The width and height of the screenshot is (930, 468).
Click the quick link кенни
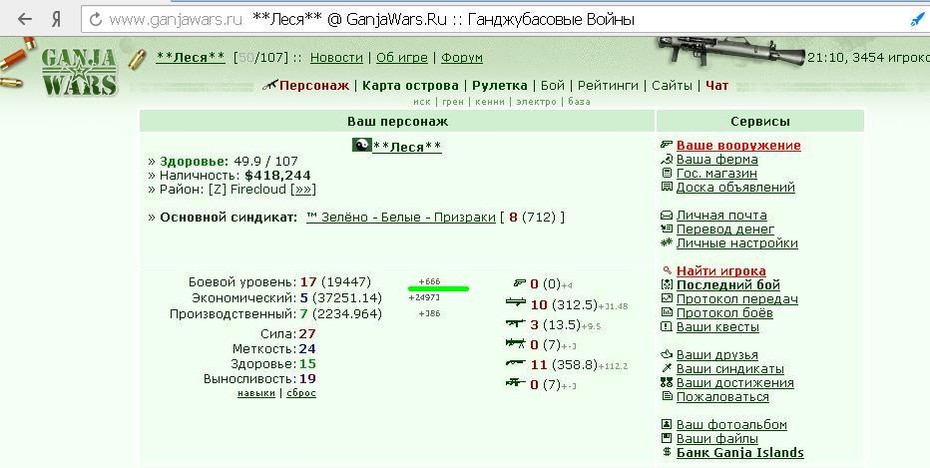coord(490,101)
